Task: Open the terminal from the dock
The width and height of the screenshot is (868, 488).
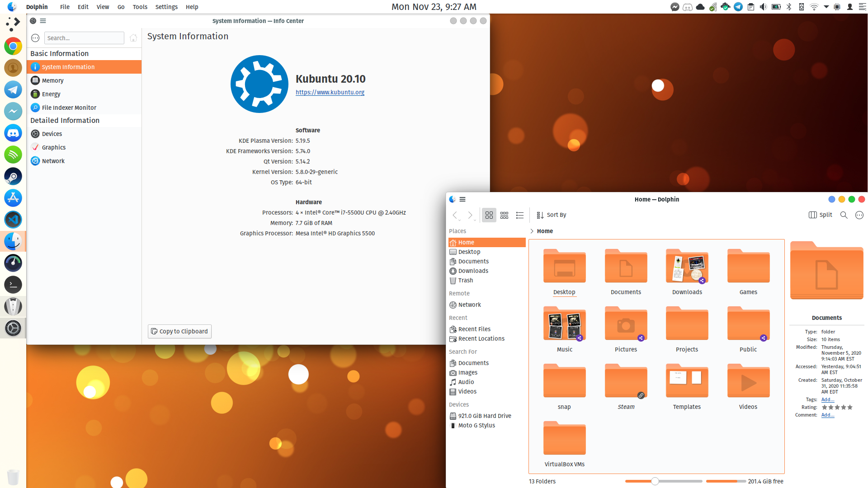Action: [13, 285]
